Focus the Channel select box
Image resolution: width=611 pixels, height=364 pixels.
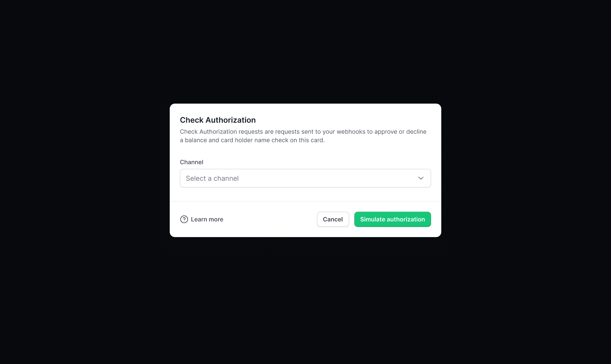pyautogui.click(x=305, y=178)
